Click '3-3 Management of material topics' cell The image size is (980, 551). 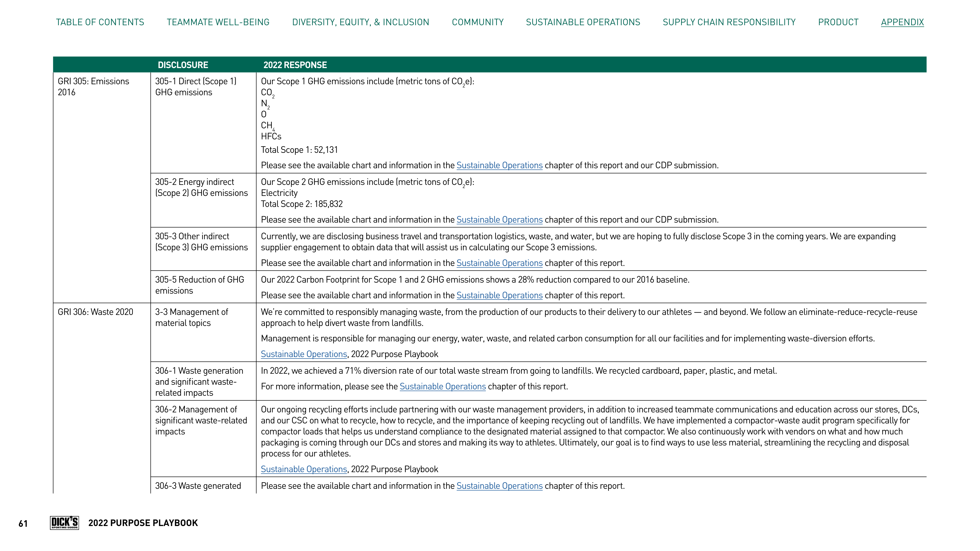pos(204,332)
